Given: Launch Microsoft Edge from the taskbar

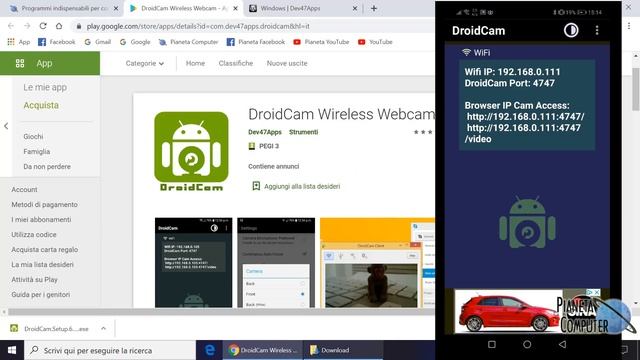Looking at the screenshot, I should coord(209,350).
